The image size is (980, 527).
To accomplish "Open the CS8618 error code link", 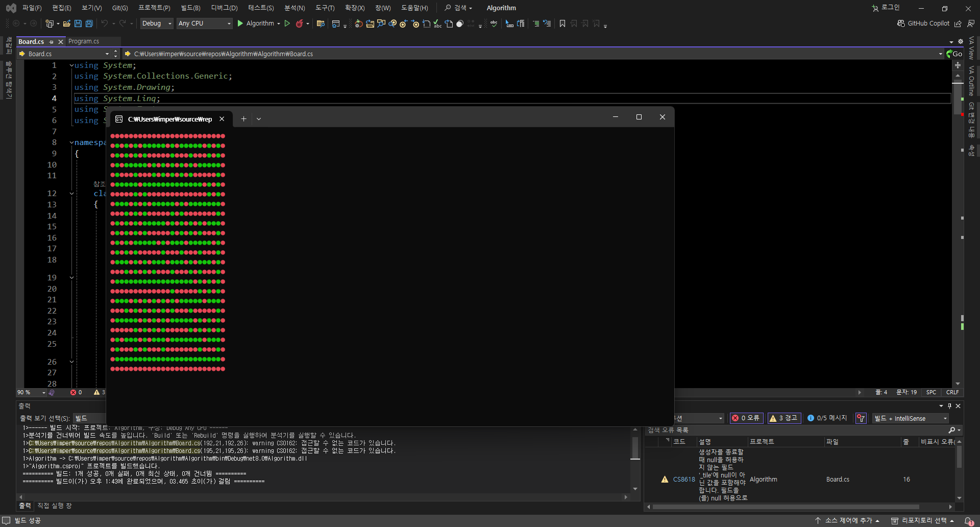I will pyautogui.click(x=684, y=480).
